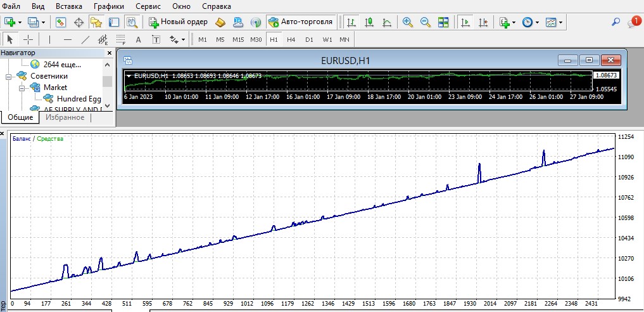Close the Навигатор panel

(110, 53)
